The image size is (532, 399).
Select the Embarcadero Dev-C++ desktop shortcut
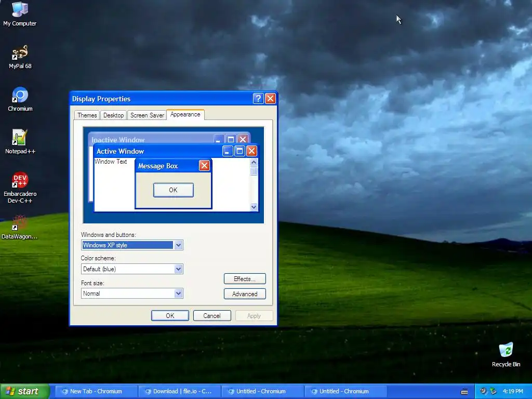(x=20, y=188)
